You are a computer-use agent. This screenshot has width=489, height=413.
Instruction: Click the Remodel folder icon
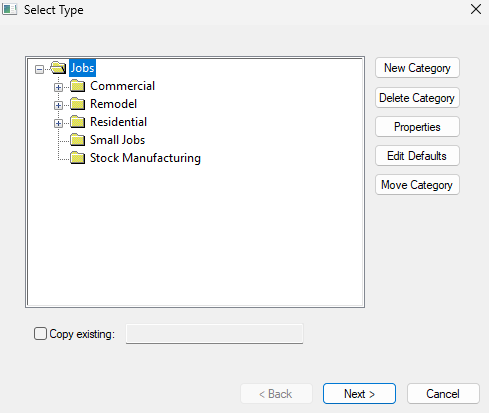coord(78,104)
